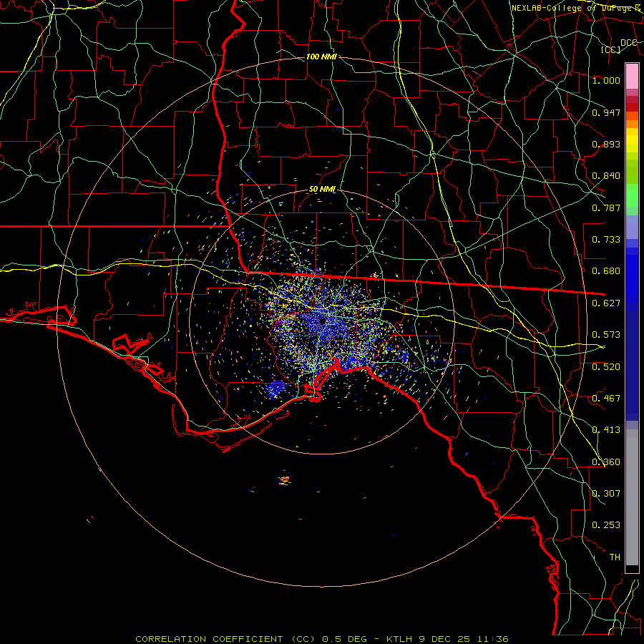The image size is (644, 644).
Task: Click the 0.5 DEG elevation text
Action: pyautogui.click(x=345, y=639)
